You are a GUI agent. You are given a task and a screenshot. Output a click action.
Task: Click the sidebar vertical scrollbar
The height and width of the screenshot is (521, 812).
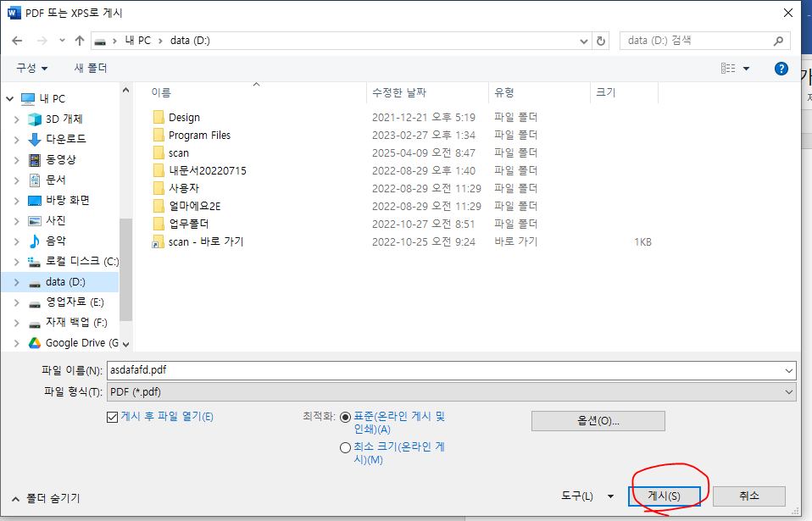click(125, 269)
